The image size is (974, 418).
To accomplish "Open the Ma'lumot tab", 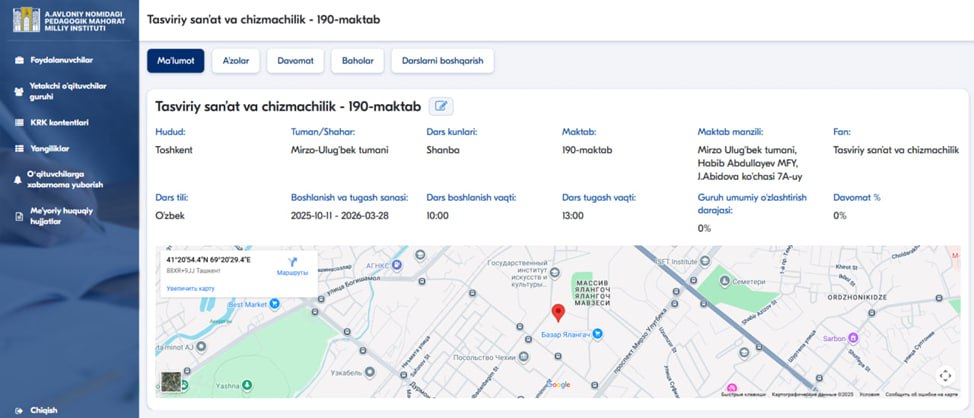I will tap(176, 61).
